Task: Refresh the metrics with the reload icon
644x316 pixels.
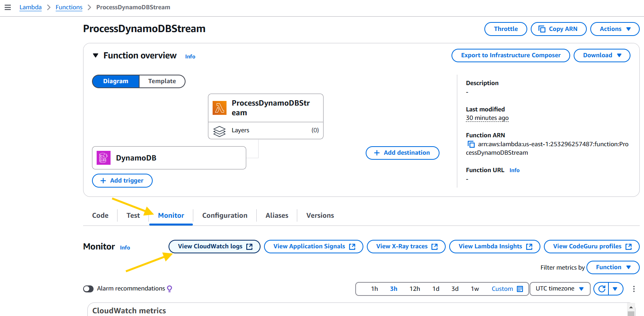Action: 601,289
